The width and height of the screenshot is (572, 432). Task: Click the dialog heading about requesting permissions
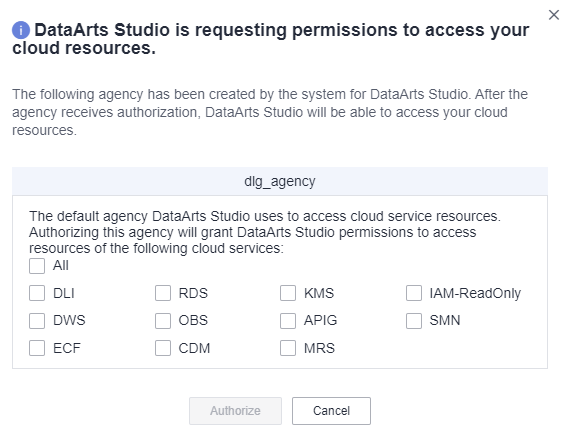(x=271, y=39)
